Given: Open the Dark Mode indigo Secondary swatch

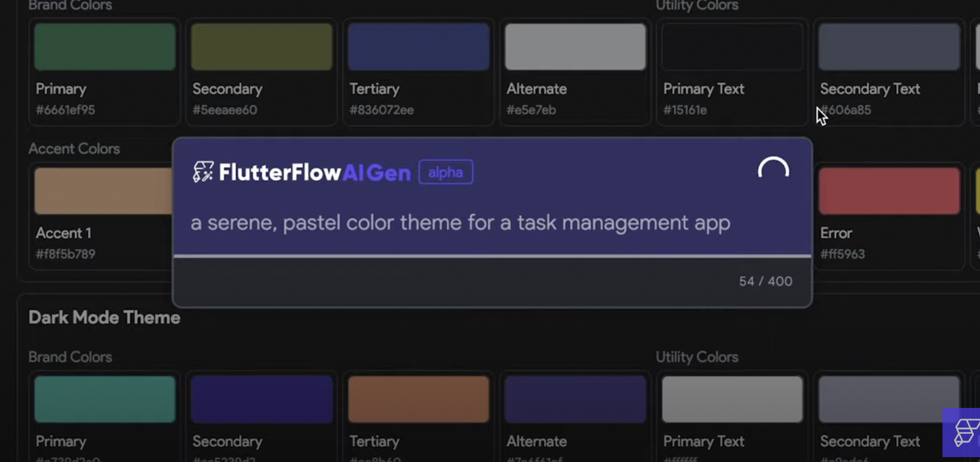Looking at the screenshot, I should tap(262, 399).
